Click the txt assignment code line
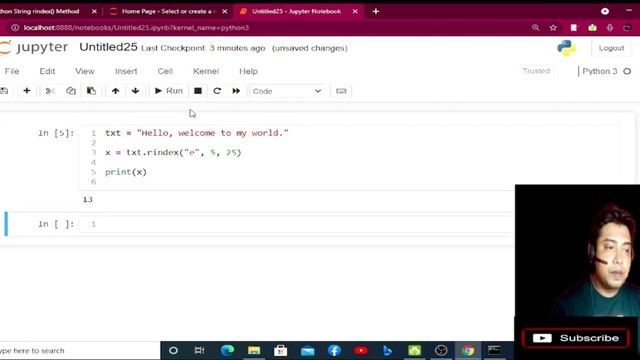This screenshot has height=360, width=640. [x=197, y=133]
